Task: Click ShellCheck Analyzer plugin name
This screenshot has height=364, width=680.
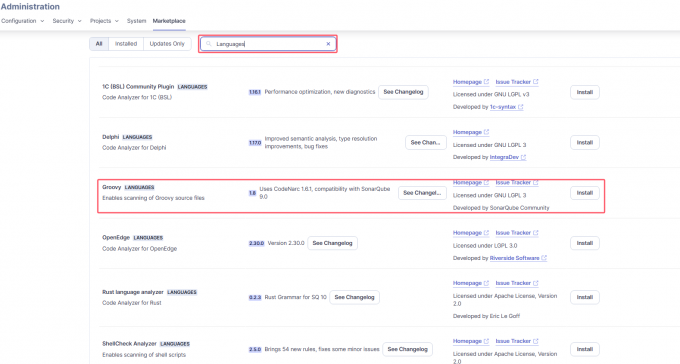Action: coord(129,344)
